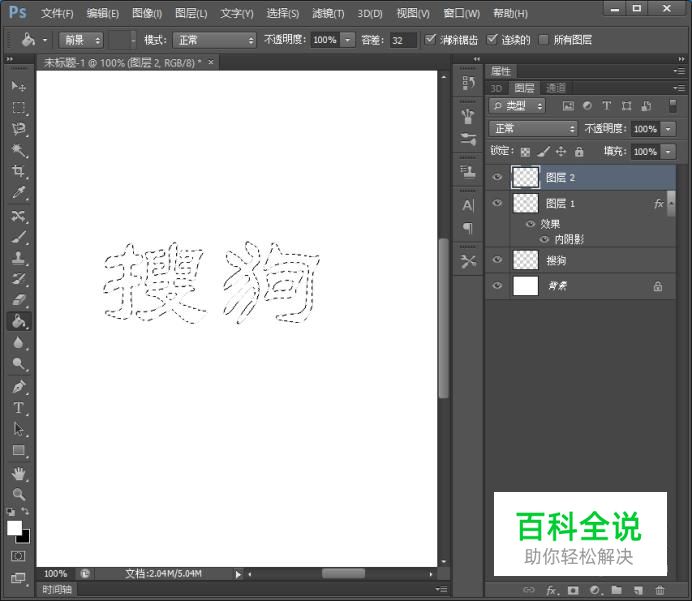Switch to the 3D tab
The image size is (692, 601).
(496, 88)
